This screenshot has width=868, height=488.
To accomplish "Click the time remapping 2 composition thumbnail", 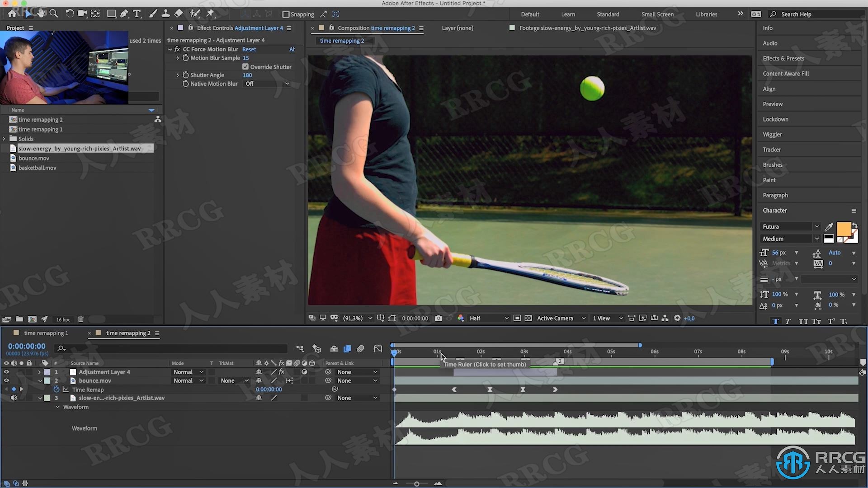I will [x=14, y=120].
